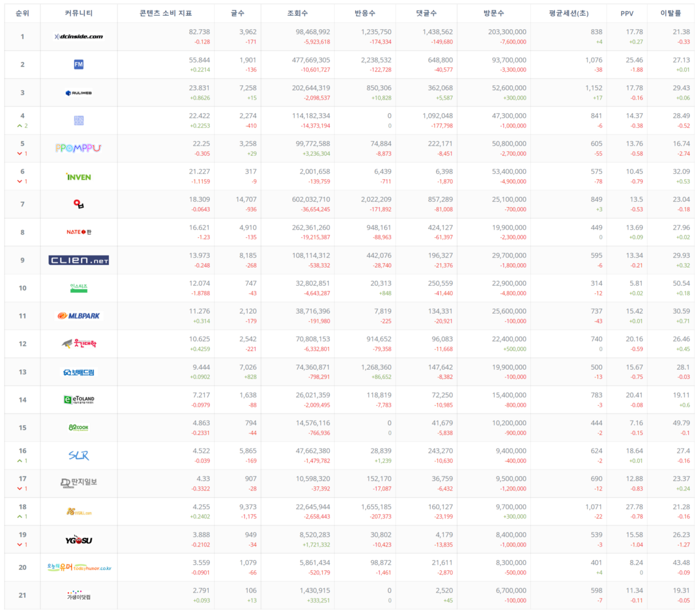
Task: Select the bounce rate 50.54
Action: click(x=681, y=283)
